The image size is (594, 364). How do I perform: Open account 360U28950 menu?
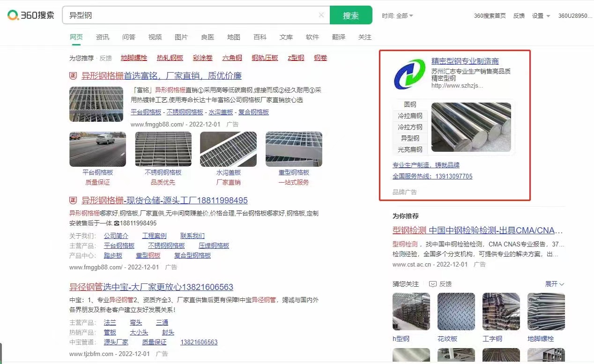pos(575,15)
